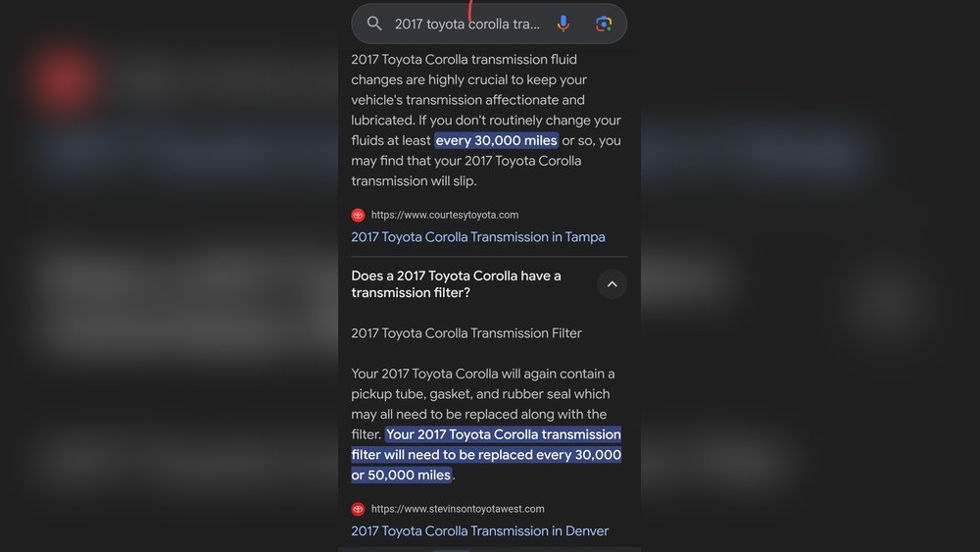Click the search field containing '2017 toyota corolla'
Screen dimensions: 980x552
pyautogui.click(x=489, y=24)
